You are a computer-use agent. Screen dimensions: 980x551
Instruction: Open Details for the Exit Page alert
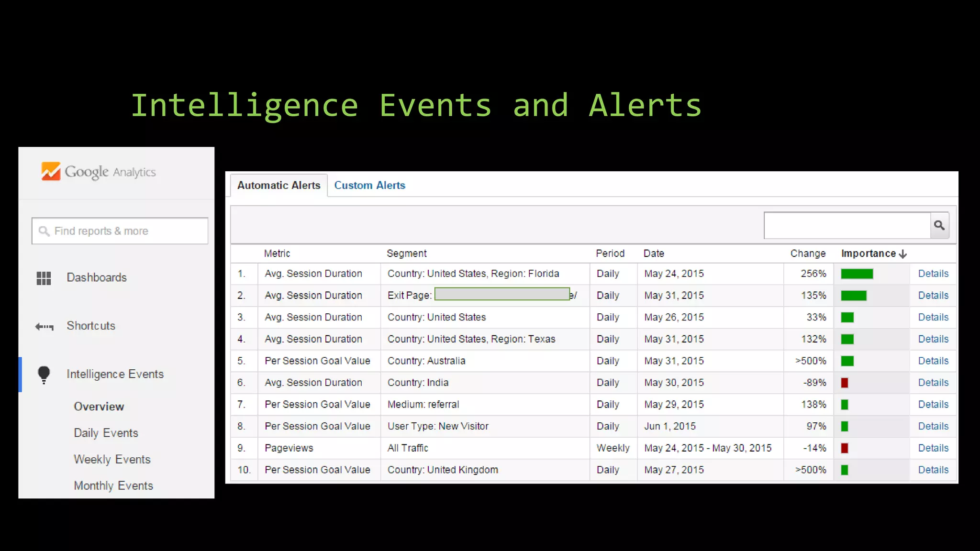[x=933, y=296]
